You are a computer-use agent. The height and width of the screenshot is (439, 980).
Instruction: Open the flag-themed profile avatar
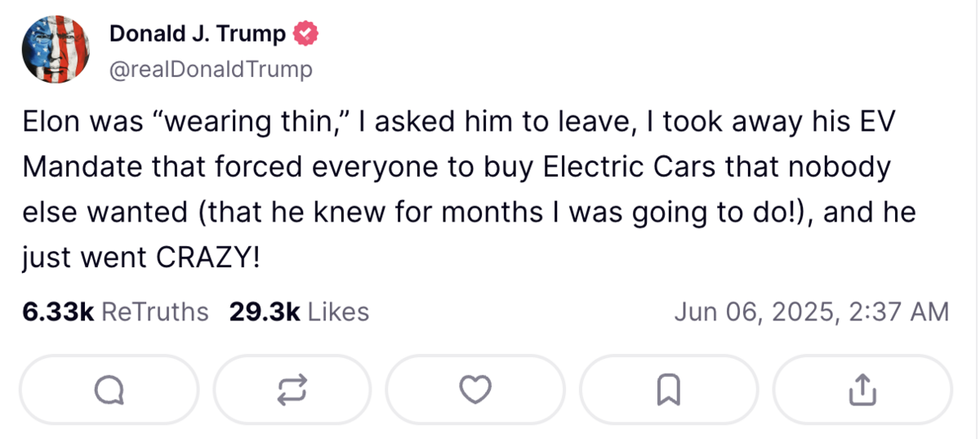point(56,50)
